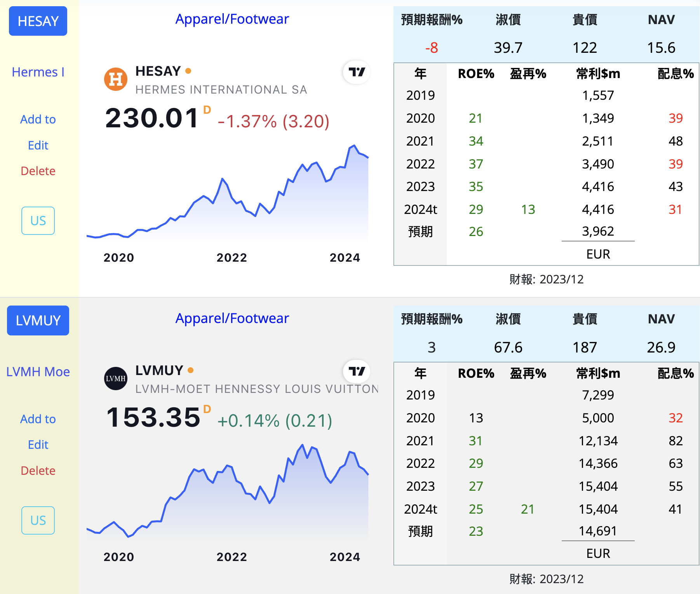
Task: Click HESAY price 230.01
Action: coord(152,118)
